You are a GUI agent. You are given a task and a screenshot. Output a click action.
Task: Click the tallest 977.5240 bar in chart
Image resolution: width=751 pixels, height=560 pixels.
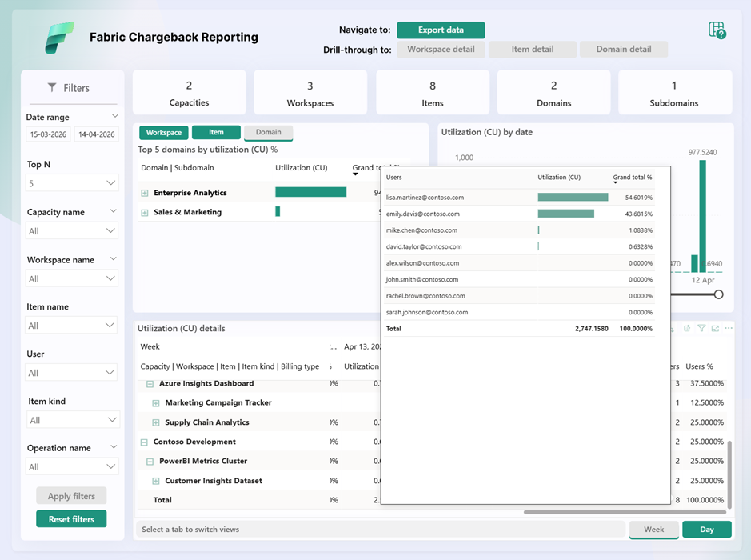(x=703, y=216)
